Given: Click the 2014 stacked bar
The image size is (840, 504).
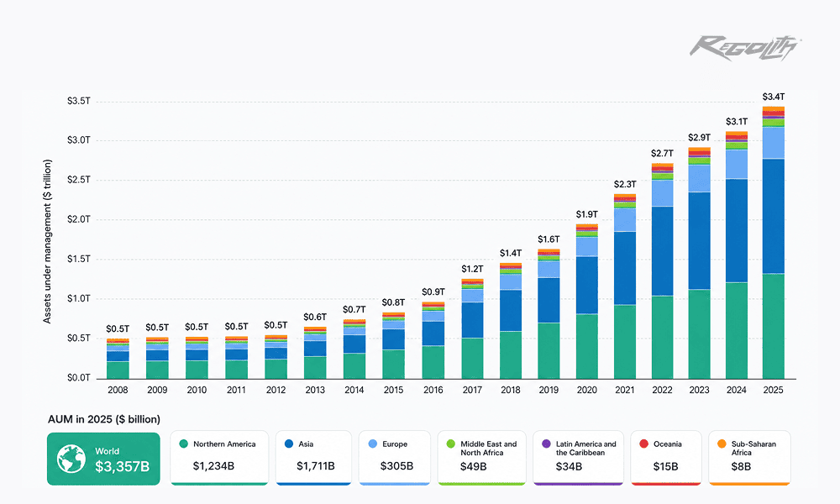Looking at the screenshot, I should tap(354, 349).
